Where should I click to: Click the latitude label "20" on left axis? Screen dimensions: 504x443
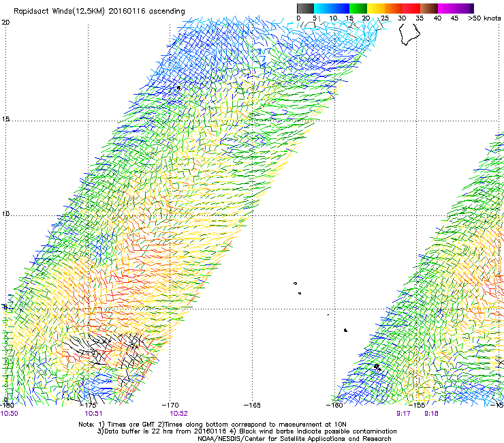(5, 22)
